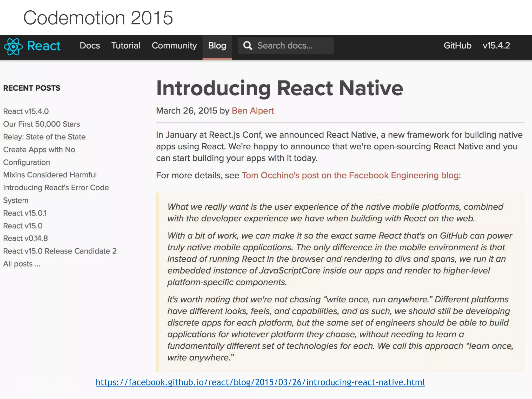
Task: Open the React v15.0 post
Action: (23, 226)
